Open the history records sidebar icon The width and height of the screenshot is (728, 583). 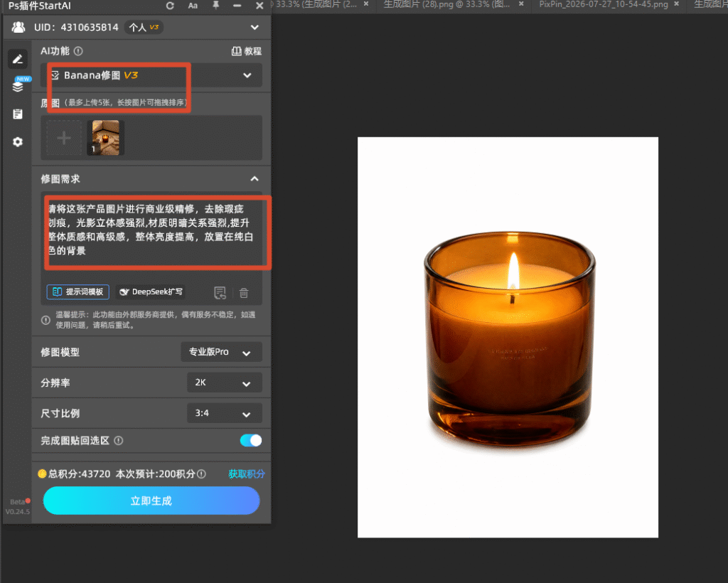click(x=18, y=114)
